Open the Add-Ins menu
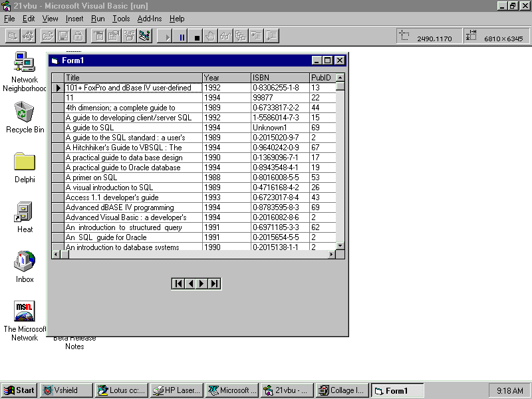 [x=150, y=19]
